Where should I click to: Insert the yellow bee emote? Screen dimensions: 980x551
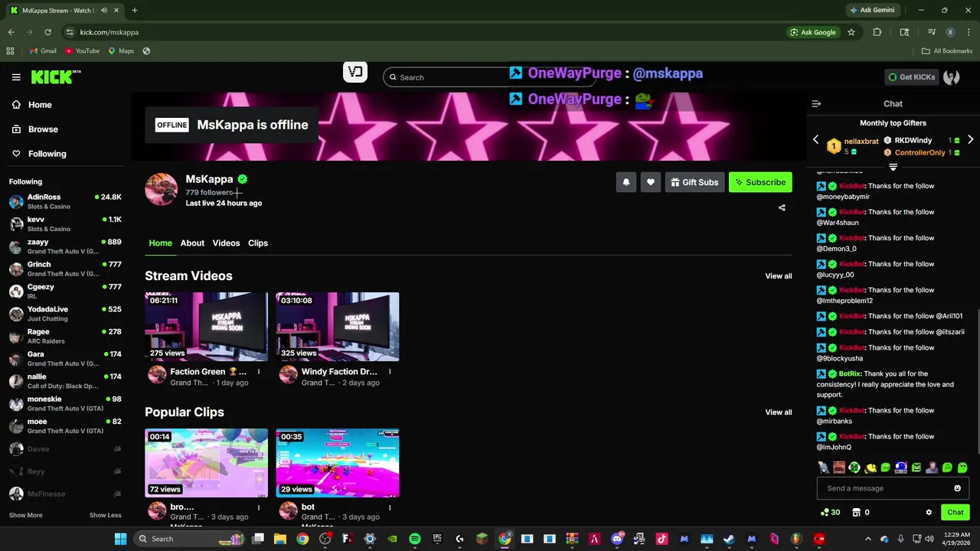click(x=870, y=467)
